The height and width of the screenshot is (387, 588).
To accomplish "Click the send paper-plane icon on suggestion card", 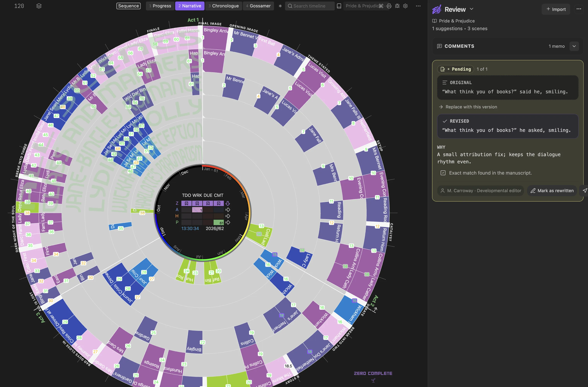I will tap(585, 191).
